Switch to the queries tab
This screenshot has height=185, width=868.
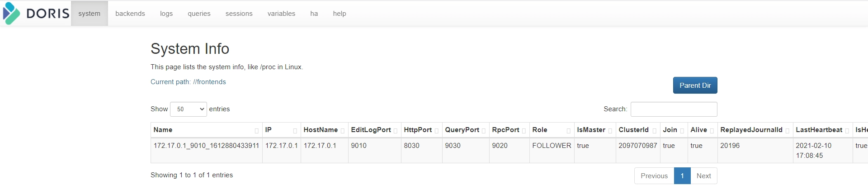point(199,14)
